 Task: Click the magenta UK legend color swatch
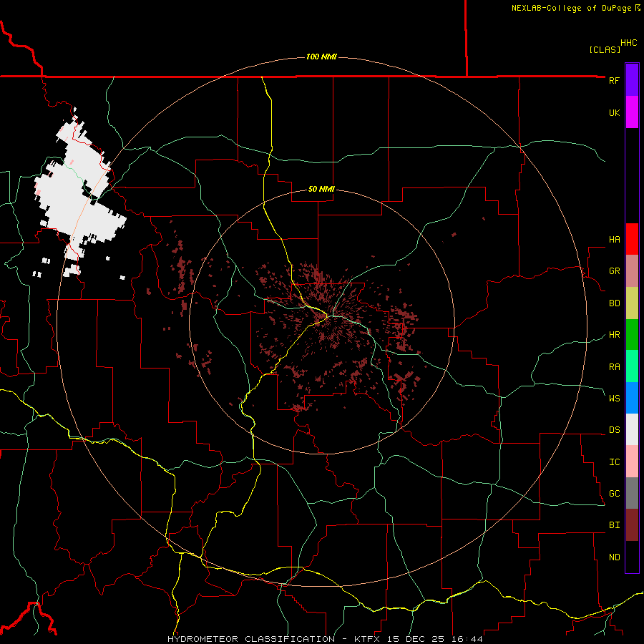(632, 112)
